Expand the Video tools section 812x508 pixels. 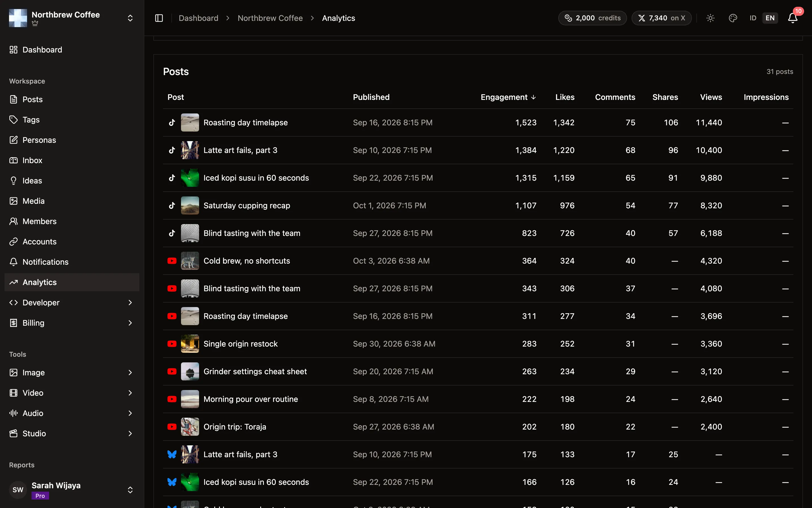click(x=72, y=393)
